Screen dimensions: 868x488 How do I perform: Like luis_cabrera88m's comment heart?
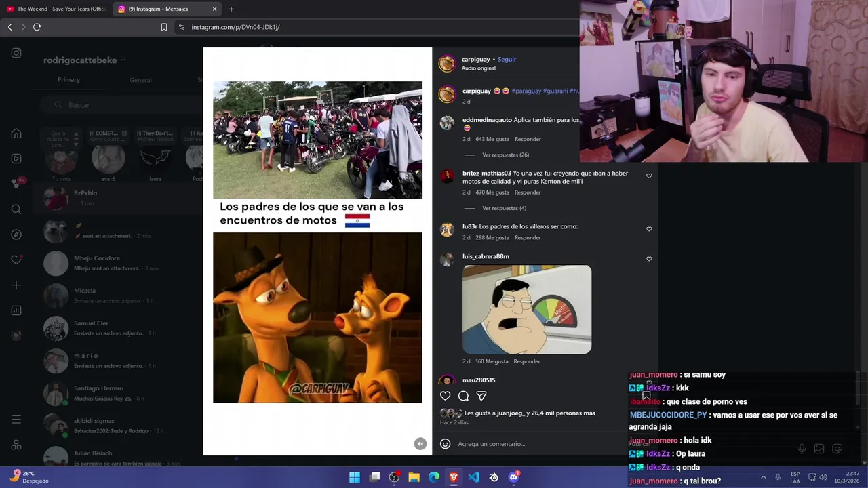pyautogui.click(x=649, y=259)
